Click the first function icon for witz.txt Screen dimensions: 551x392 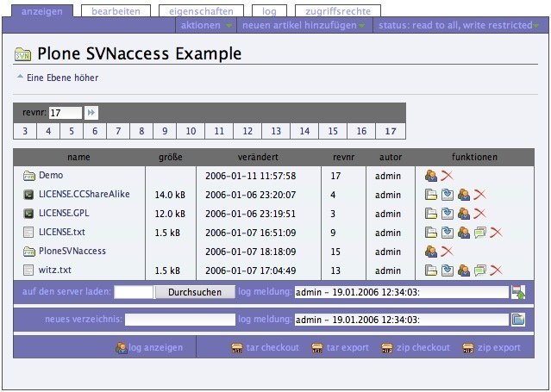point(431,271)
